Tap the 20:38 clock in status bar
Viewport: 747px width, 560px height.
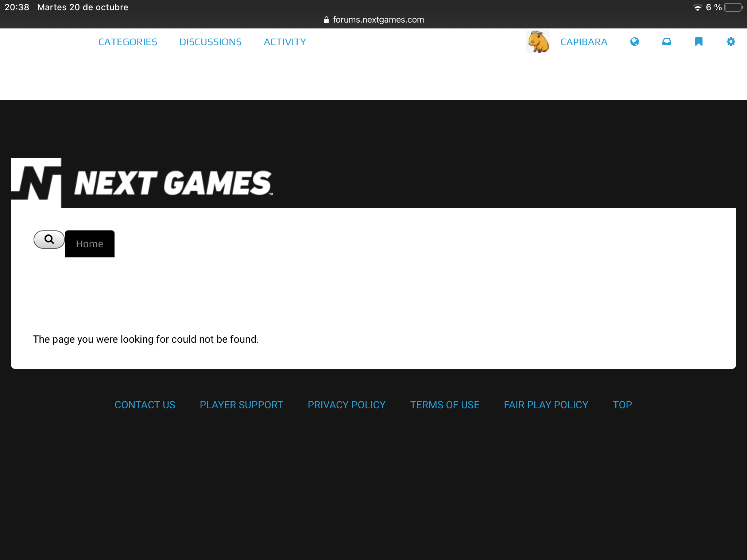pos(17,7)
